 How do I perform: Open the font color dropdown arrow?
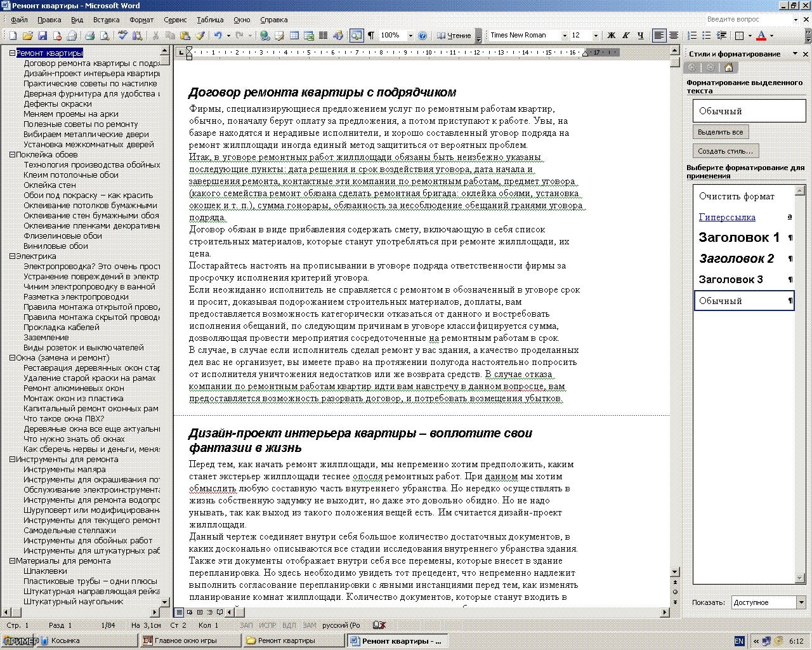pos(772,36)
